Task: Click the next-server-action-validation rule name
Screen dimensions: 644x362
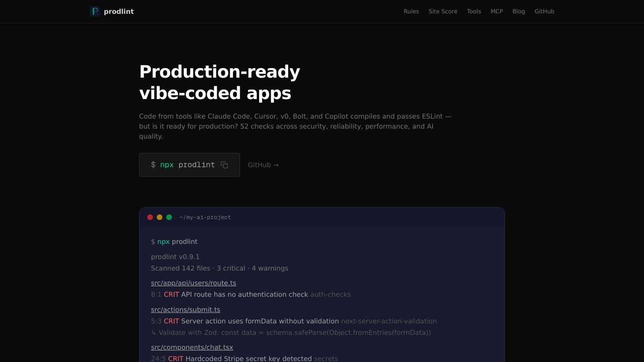Action: point(389,321)
